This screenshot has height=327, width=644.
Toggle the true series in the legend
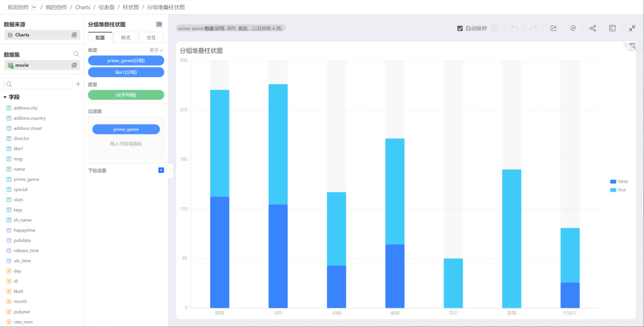[618, 190]
